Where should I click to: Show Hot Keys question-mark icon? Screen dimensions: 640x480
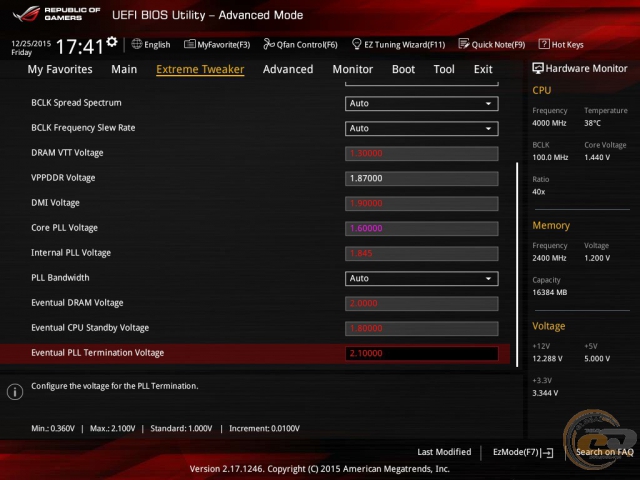544,44
